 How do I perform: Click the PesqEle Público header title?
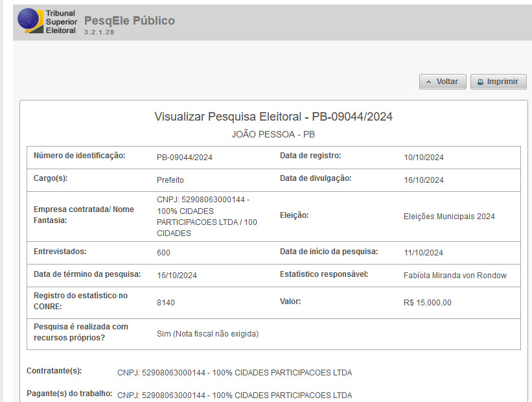[130, 21]
